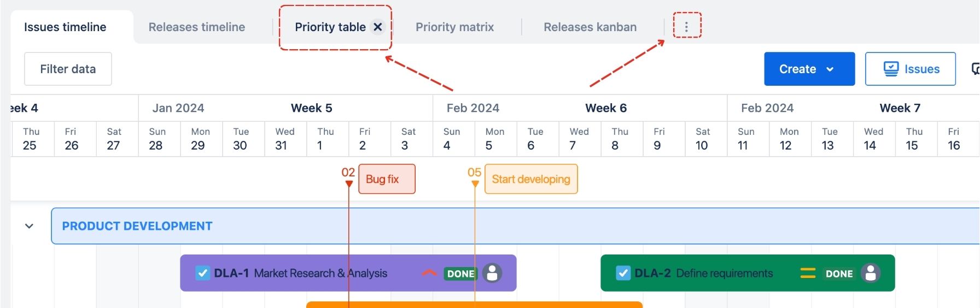Click the Filter data button
Viewport: 980px width, 308px height.
coord(68,69)
